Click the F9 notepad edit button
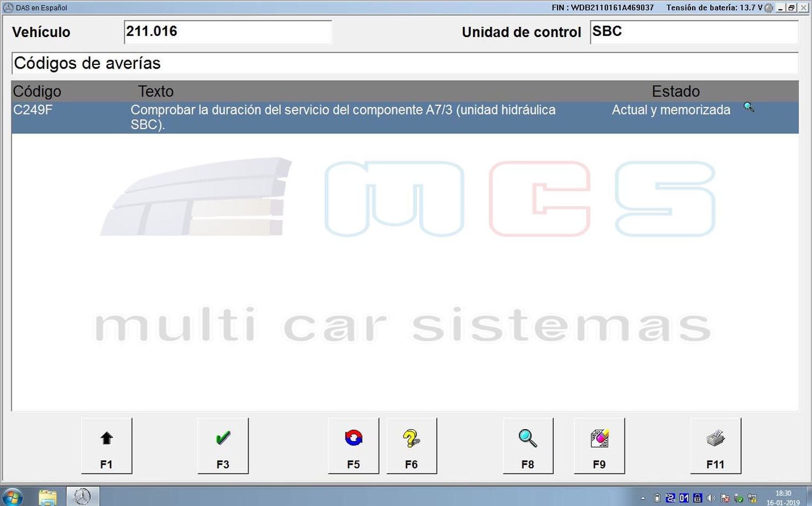The width and height of the screenshot is (812, 506). [x=599, y=446]
